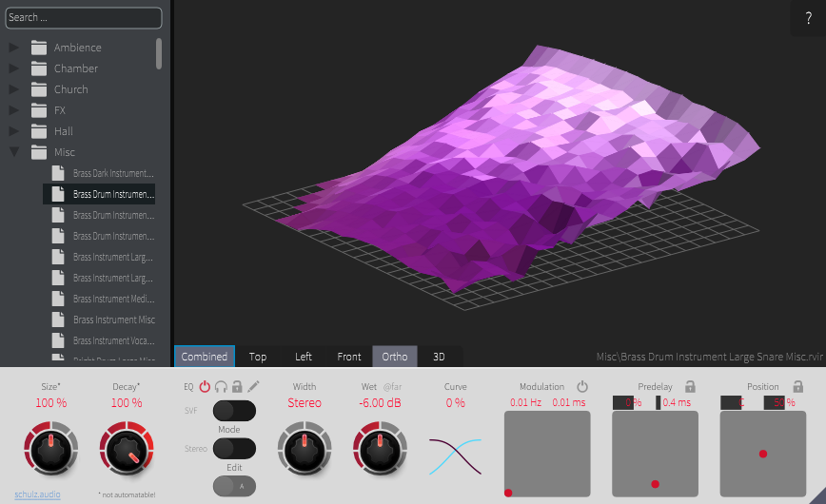The width and height of the screenshot is (826, 504).
Task: Toggle the SVF Mode switch
Action: click(x=234, y=411)
